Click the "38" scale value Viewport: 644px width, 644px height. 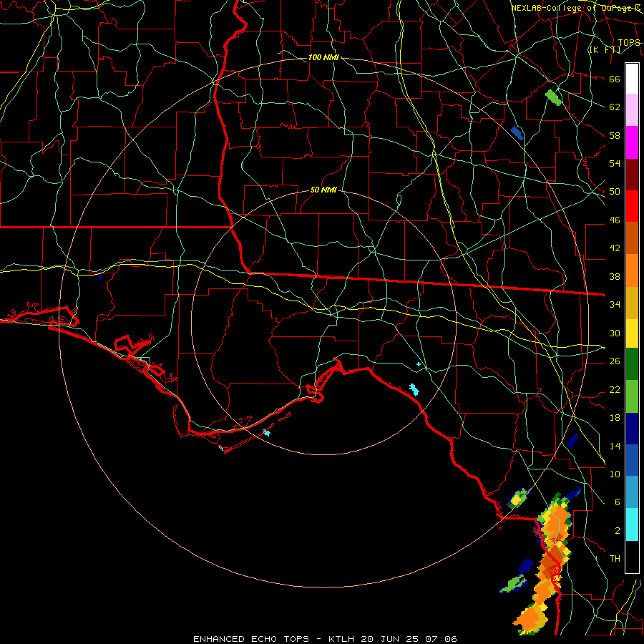pos(615,277)
